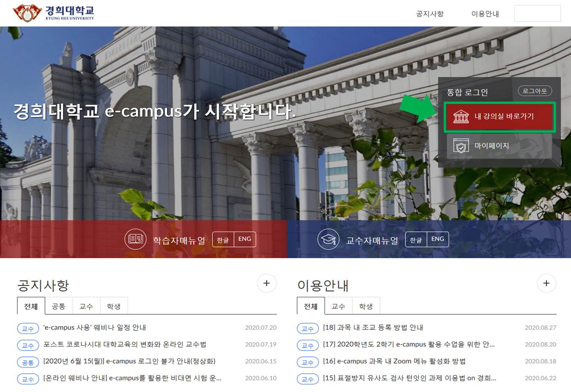This screenshot has height=392, width=571.
Task: Click the building icon on 내 강의실 바로가기
Action: pyautogui.click(x=461, y=117)
